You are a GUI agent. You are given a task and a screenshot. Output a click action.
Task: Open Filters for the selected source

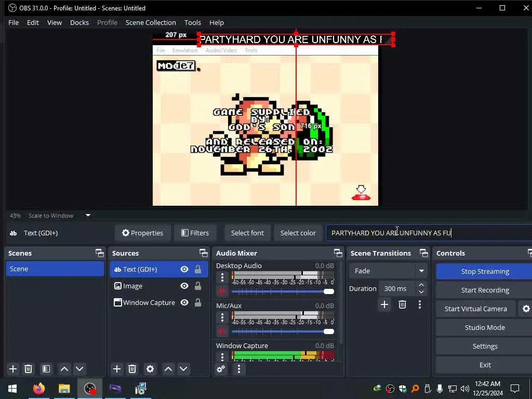pyautogui.click(x=195, y=233)
